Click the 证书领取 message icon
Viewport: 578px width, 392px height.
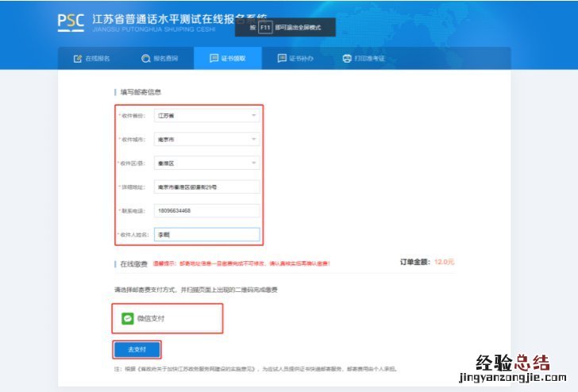(214, 58)
